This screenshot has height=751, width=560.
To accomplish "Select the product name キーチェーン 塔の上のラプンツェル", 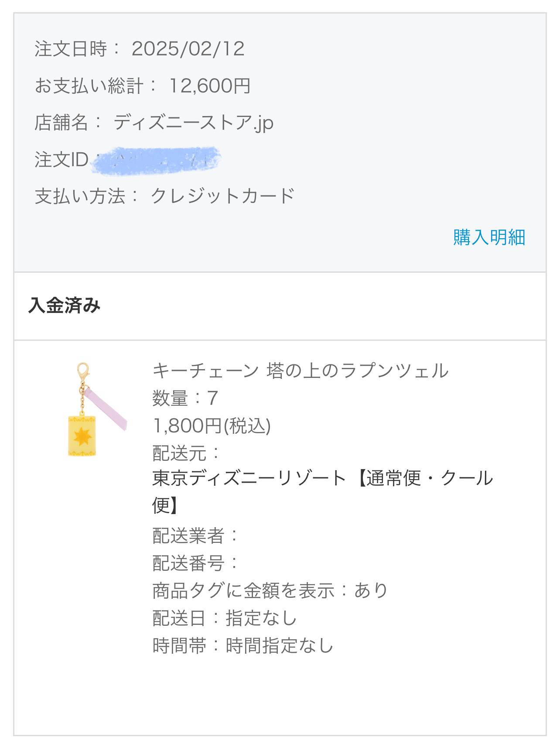I will pyautogui.click(x=300, y=371).
